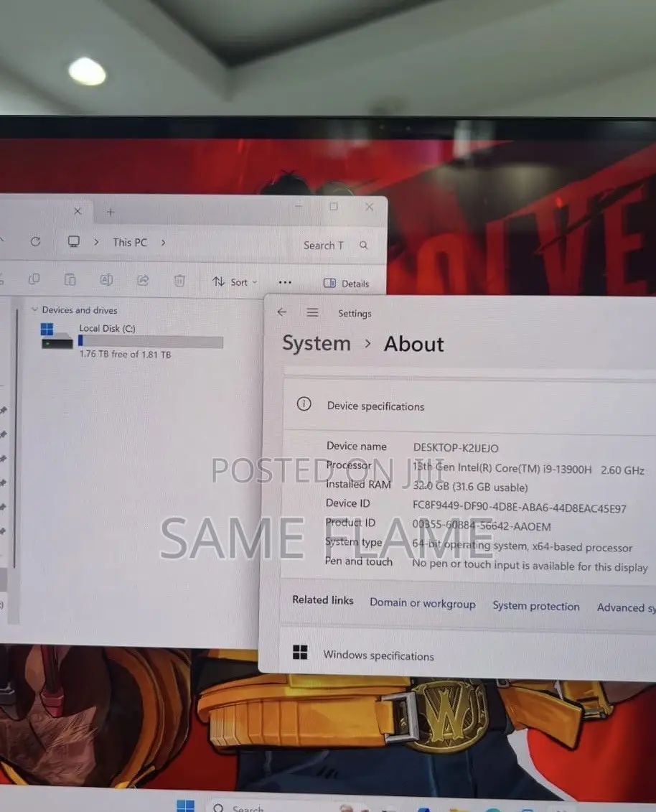Select the Pen and touch value text
This screenshot has height=812, width=656.
pos(530,565)
